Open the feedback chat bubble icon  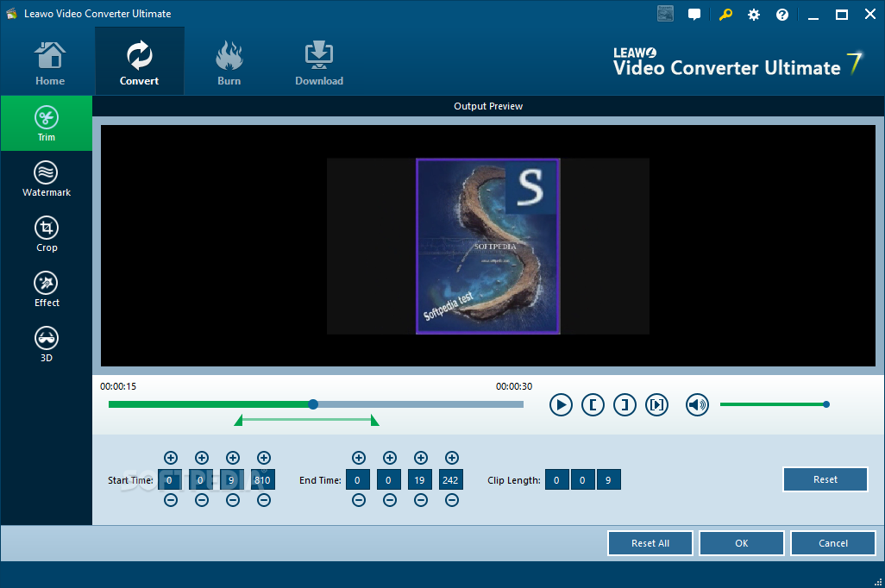[x=694, y=14]
